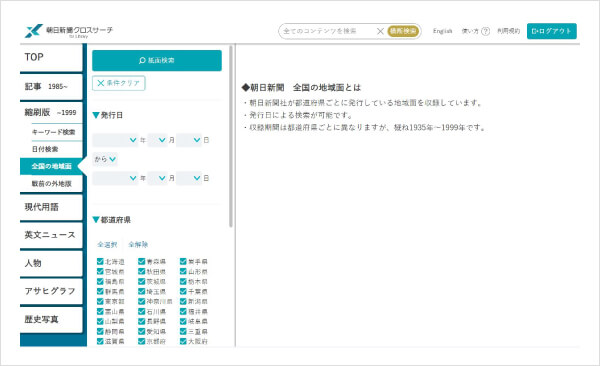The image size is (600, 366).
Task: Click 全解除 to deselect all prefectures
Action: click(138, 244)
